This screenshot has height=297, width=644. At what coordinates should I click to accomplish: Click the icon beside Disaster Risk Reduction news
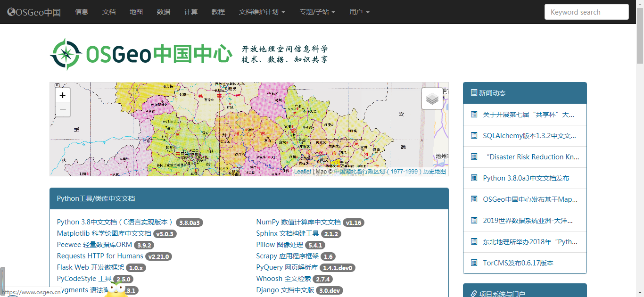(x=474, y=157)
